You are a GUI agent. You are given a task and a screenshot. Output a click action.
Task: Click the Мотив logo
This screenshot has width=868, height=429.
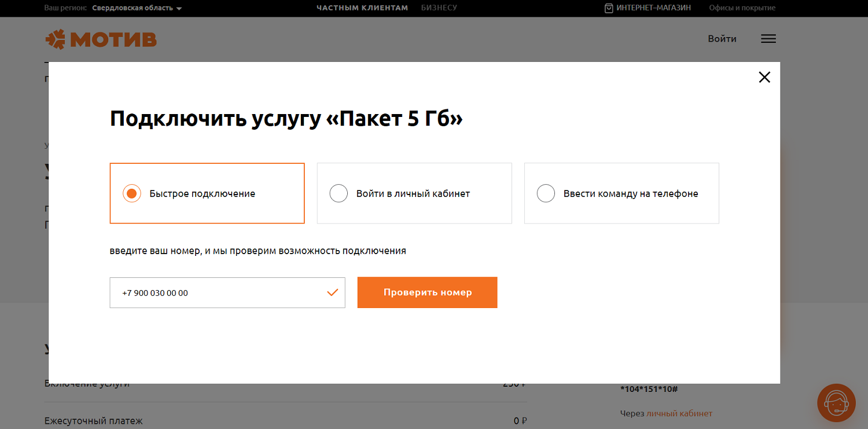point(101,39)
